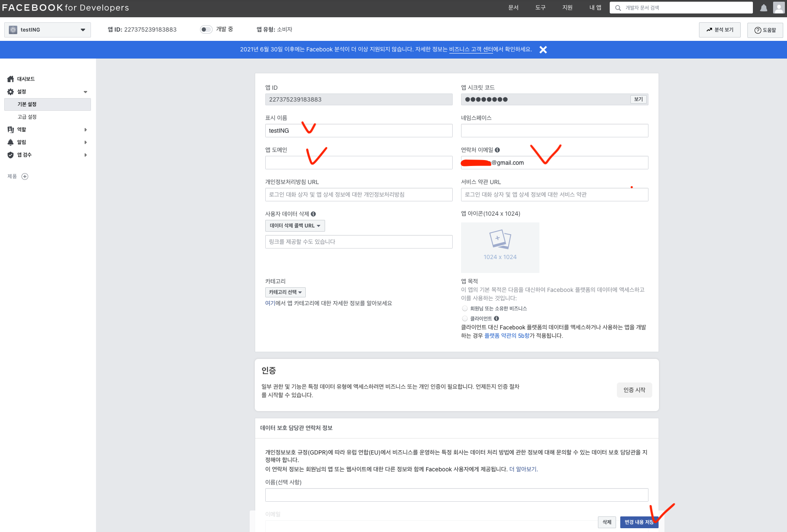
Task: Click the app ID field
Action: coord(359,99)
